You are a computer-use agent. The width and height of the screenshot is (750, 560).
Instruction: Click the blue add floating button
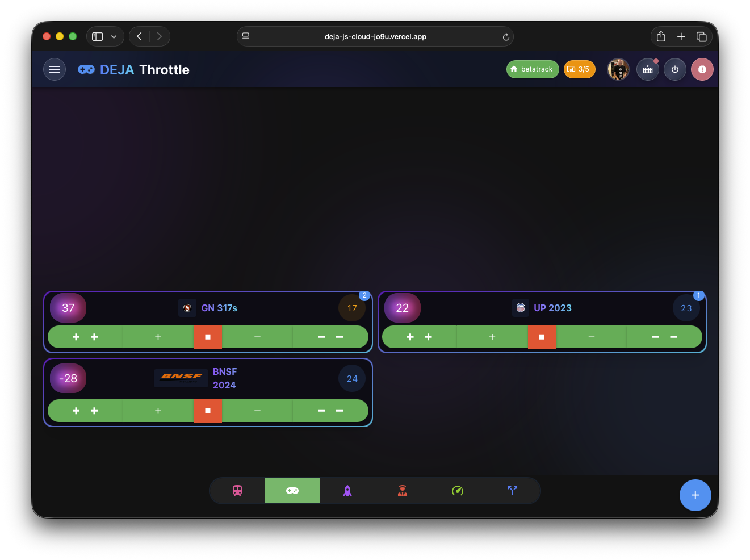695,495
